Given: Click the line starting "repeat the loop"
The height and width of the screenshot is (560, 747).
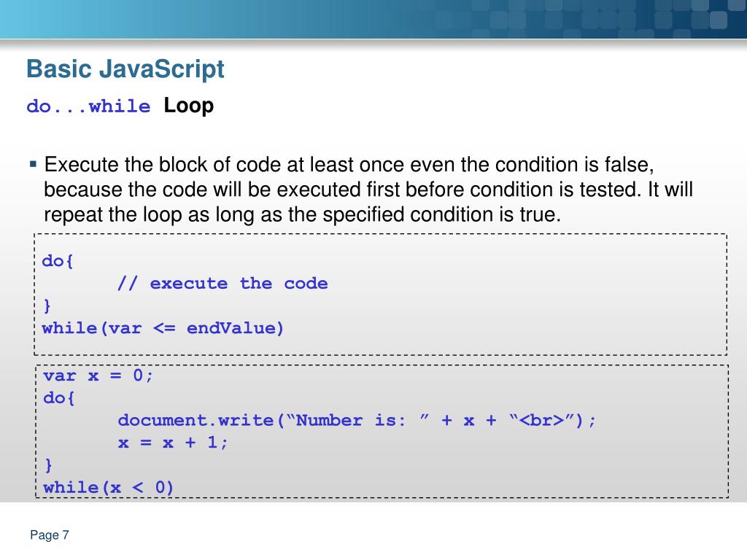Looking at the screenshot, I should pos(303,215).
